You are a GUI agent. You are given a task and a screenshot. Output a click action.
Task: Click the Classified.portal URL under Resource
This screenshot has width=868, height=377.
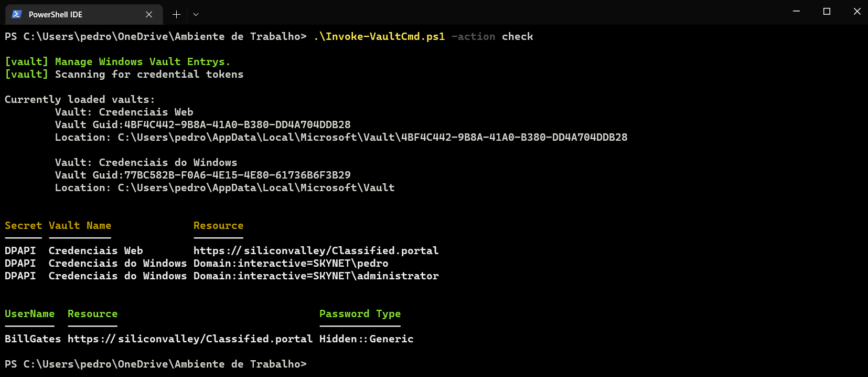[x=316, y=250]
